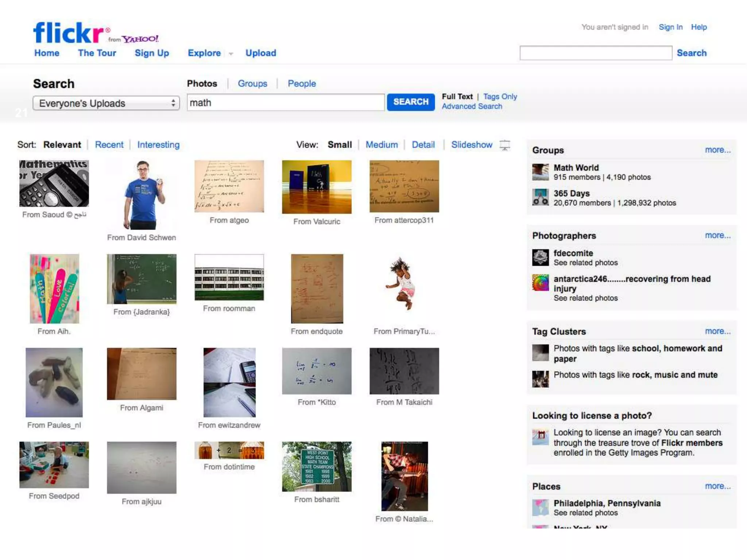Open M Takaichi chalk numbers photo
This screenshot has width=747, height=560.
pos(404,371)
